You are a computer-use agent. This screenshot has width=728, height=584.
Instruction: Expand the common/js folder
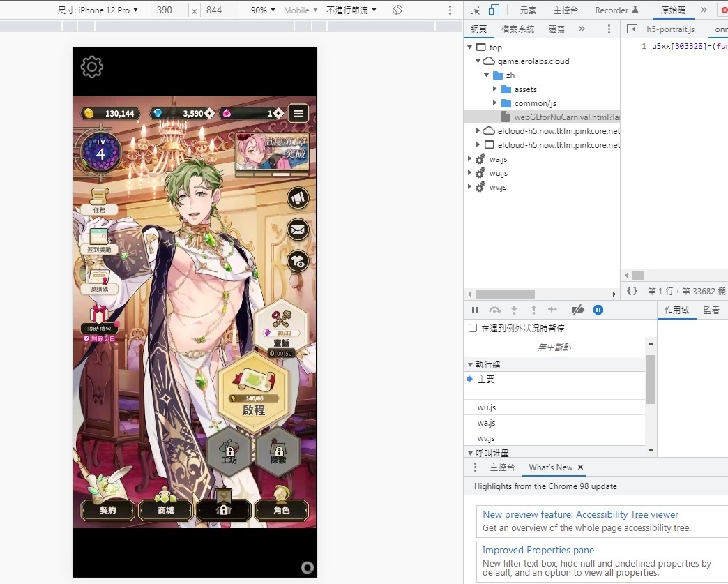(x=495, y=103)
